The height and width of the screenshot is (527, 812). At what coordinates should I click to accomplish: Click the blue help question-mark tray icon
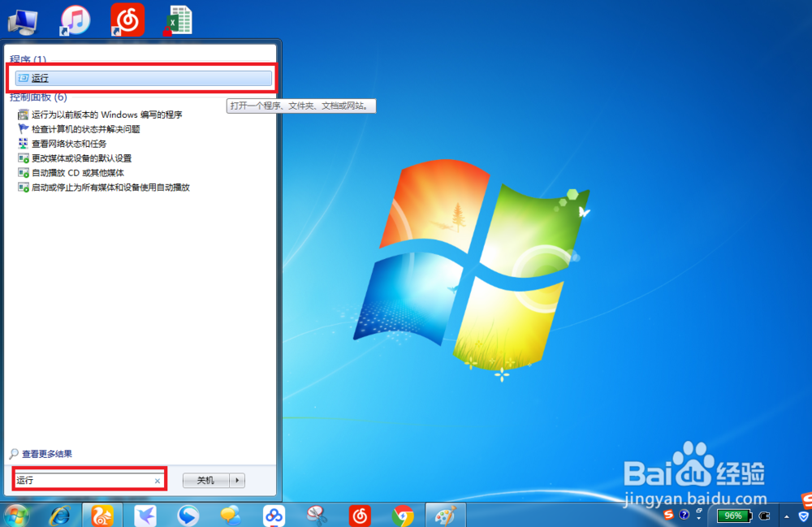click(684, 515)
